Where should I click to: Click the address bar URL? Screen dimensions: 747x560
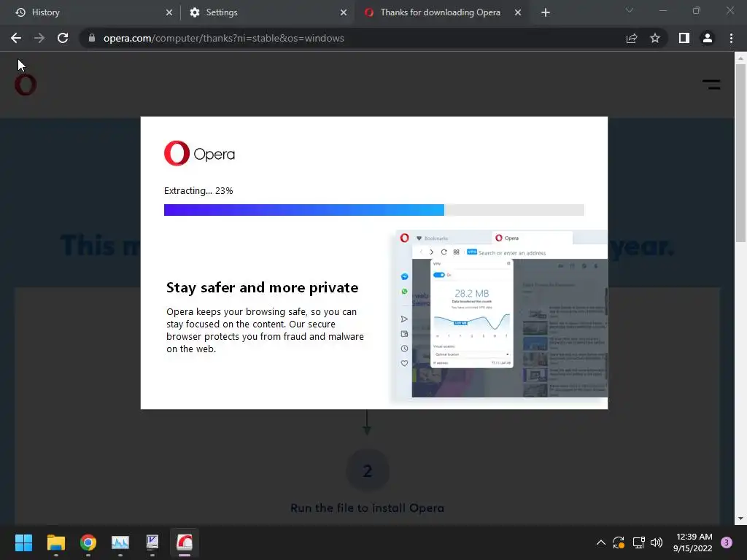point(223,38)
